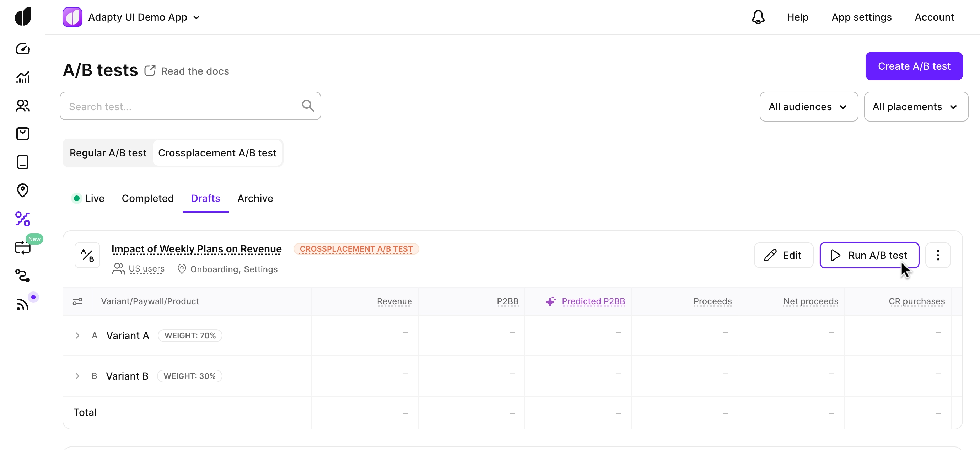980x450 pixels.
Task: Open the three-dot more options menu
Action: 938,255
